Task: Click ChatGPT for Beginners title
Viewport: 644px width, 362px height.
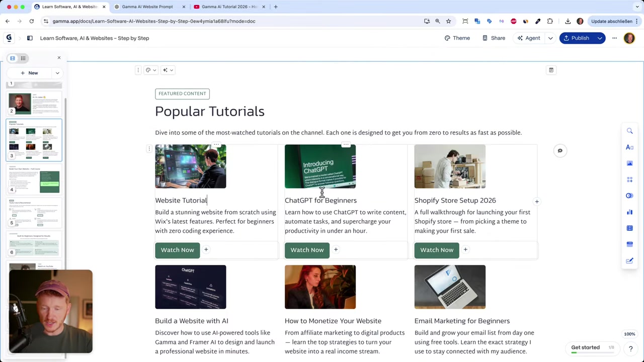Action: click(x=320, y=200)
